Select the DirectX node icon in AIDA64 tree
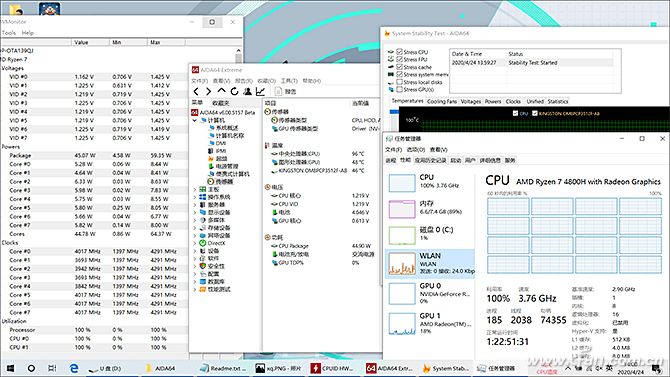This screenshot has width=670, height=377. coord(203,243)
